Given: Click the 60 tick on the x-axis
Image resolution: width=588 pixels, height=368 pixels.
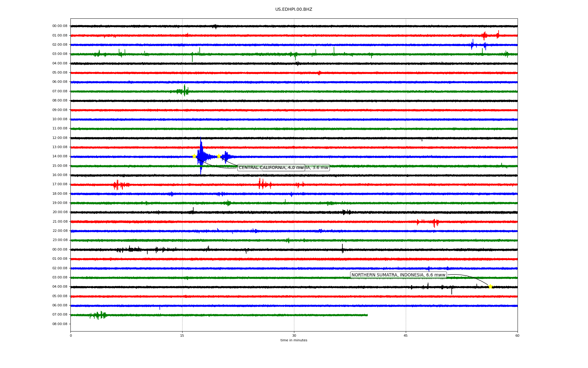Looking at the screenshot, I should (x=517, y=335).
